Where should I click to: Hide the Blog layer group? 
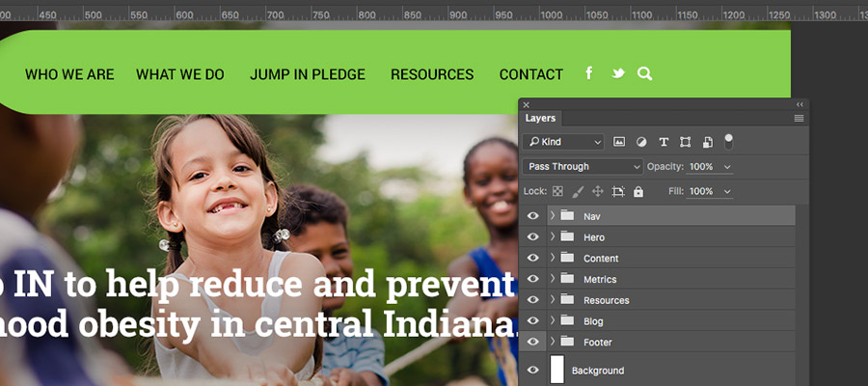(532, 321)
